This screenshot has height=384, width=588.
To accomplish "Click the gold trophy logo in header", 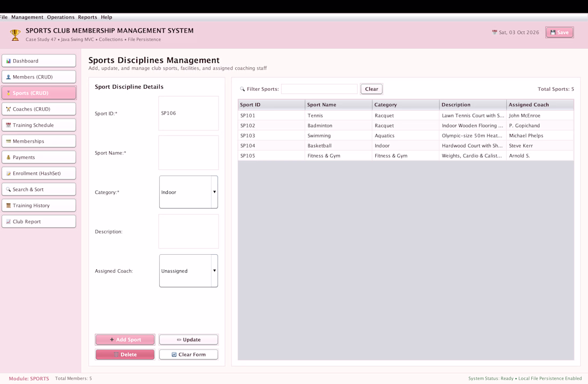I will pos(15,35).
